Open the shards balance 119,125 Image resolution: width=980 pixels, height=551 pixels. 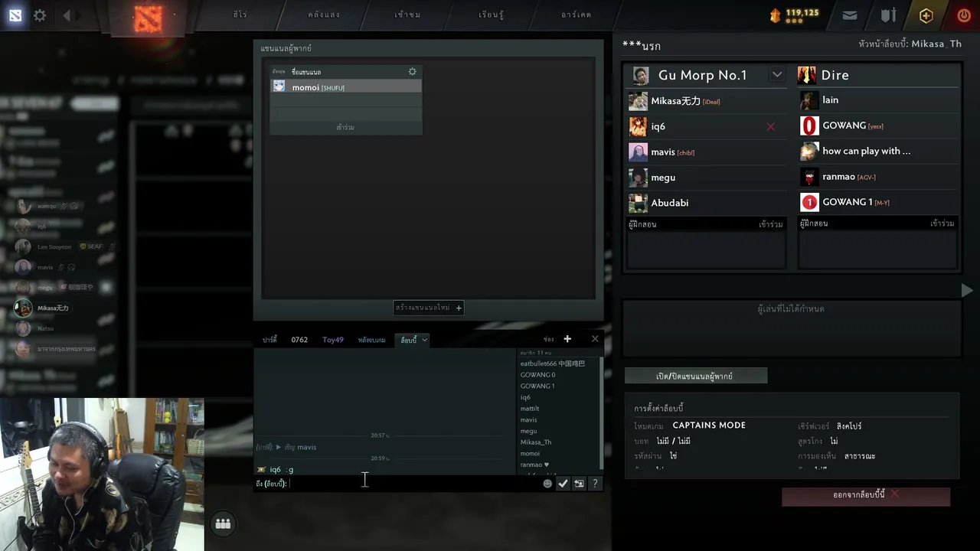(795, 15)
